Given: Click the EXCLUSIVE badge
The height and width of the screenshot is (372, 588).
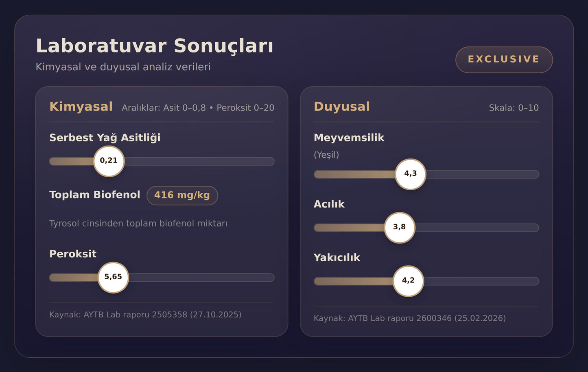Looking at the screenshot, I should click(x=504, y=60).
